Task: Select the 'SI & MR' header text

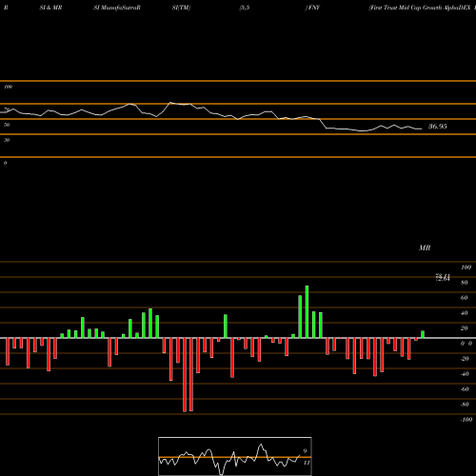Action: pos(50,8)
